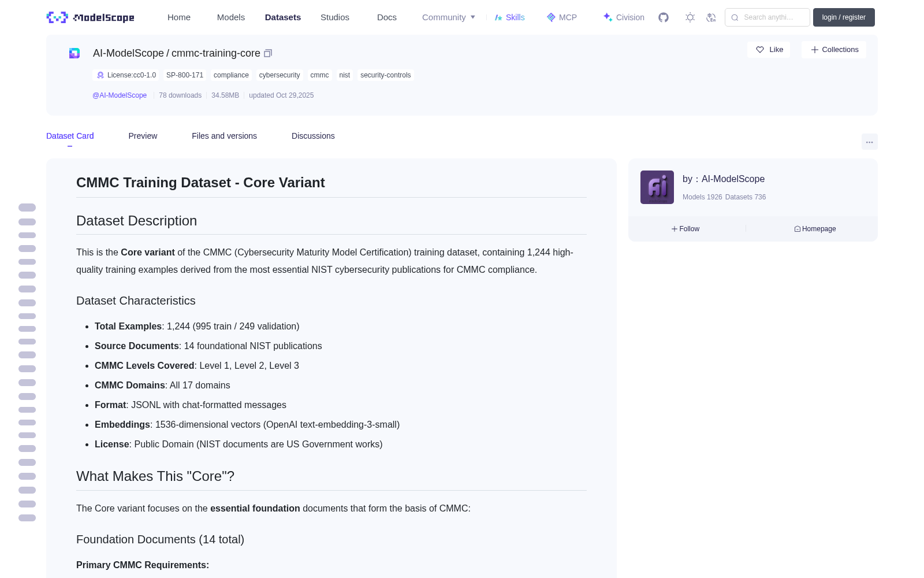The width and height of the screenshot is (924, 578).
Task: Click the License:cc0-1.0 tag
Action: pyautogui.click(x=126, y=75)
